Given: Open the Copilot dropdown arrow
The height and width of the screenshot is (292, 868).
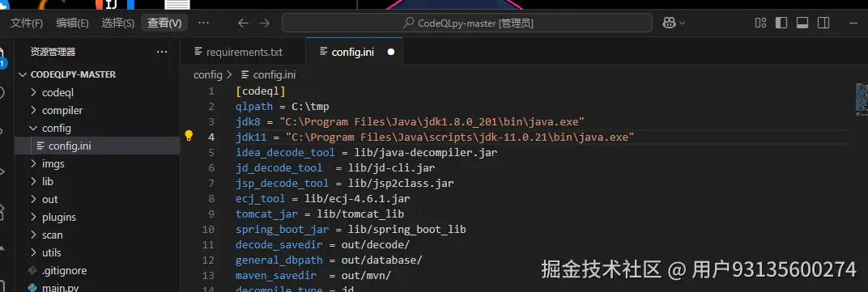Looking at the screenshot, I should pos(682,23).
